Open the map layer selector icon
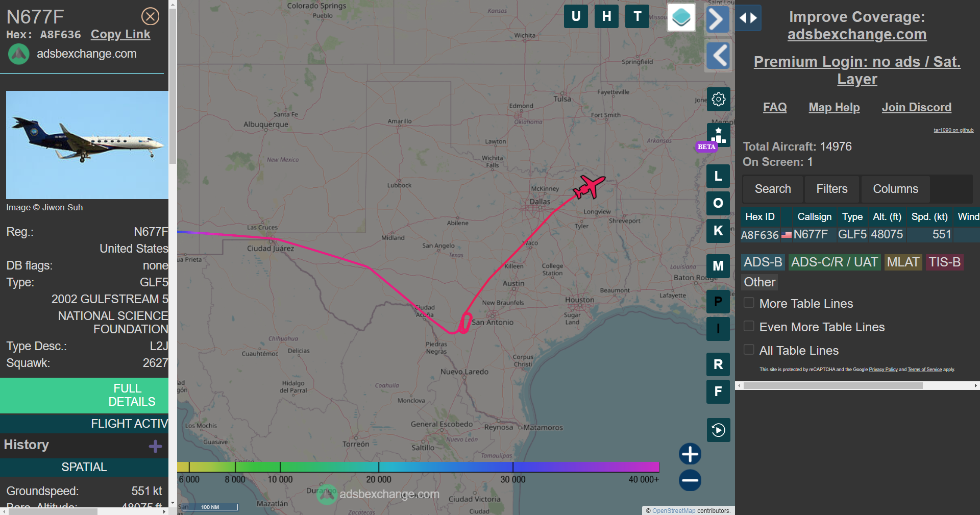The image size is (980, 515). pyautogui.click(x=681, y=17)
